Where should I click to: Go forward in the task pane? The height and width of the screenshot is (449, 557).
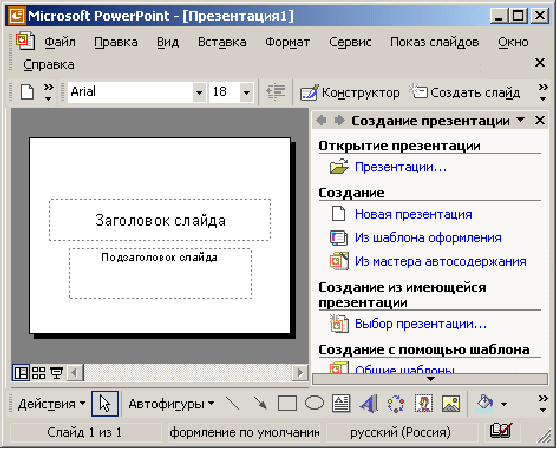click(340, 120)
